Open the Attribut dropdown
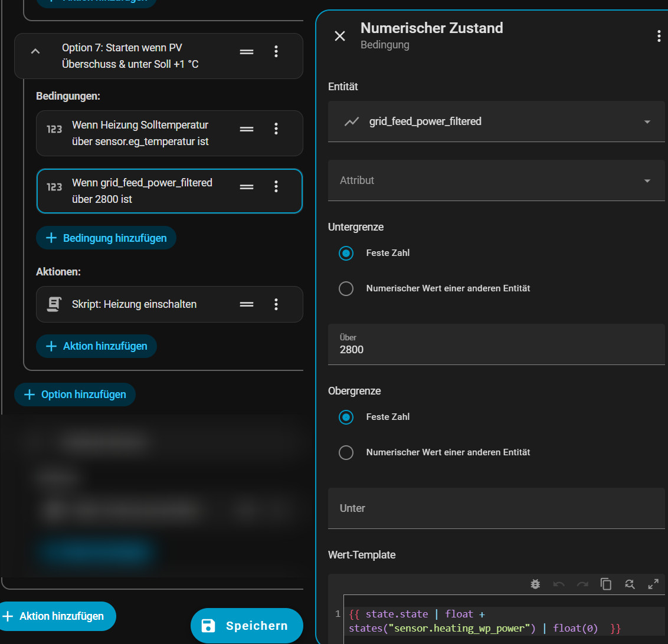This screenshot has width=668, height=644. [x=496, y=180]
